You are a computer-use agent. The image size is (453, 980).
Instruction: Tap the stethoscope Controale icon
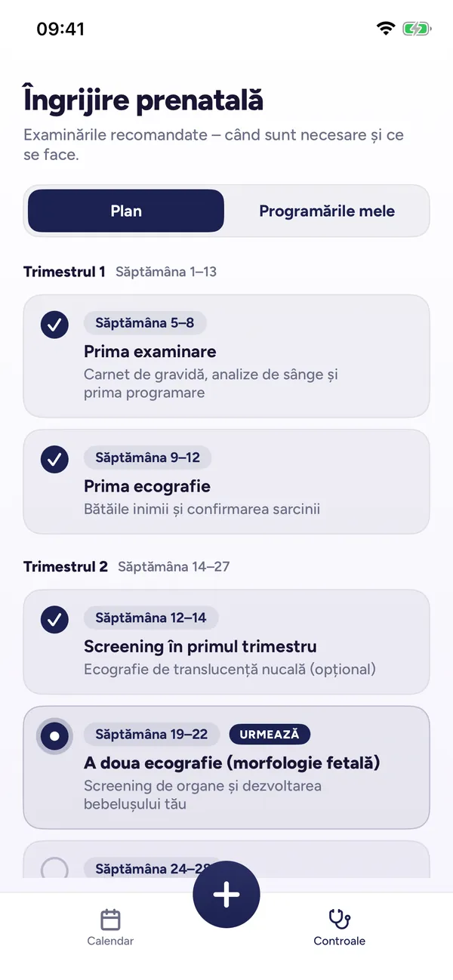tap(339, 920)
